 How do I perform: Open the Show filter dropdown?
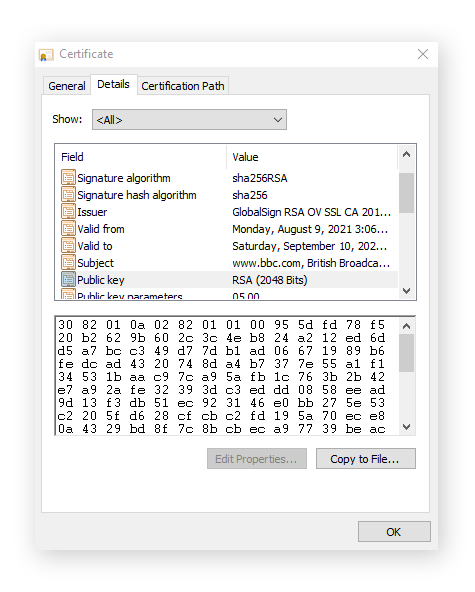[189, 120]
